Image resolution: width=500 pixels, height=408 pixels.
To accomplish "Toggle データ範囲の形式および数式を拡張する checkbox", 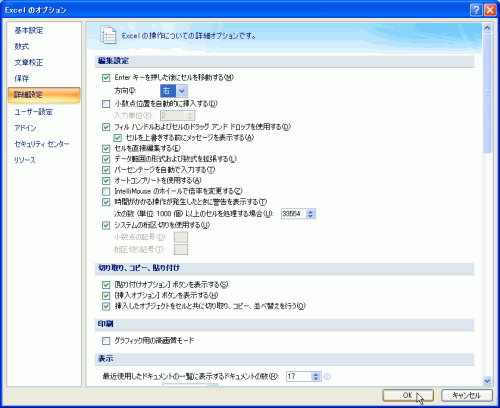I will pos(106,159).
